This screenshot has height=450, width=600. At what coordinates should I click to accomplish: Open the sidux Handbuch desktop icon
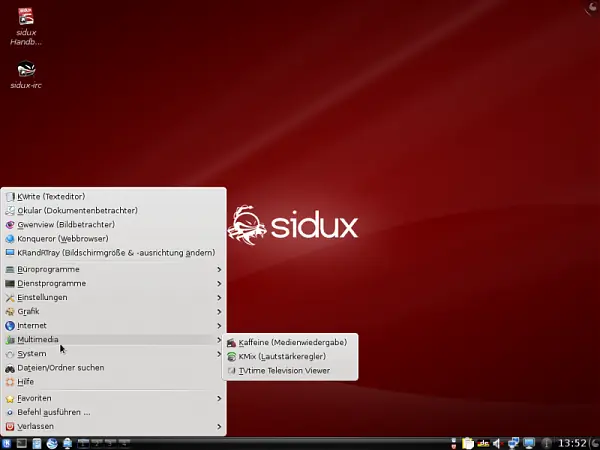click(26, 27)
